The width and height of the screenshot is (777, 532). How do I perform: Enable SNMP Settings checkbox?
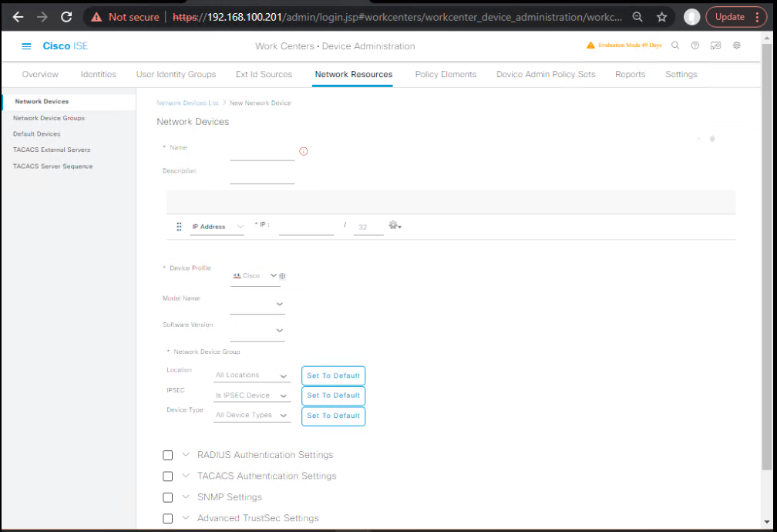coord(168,497)
